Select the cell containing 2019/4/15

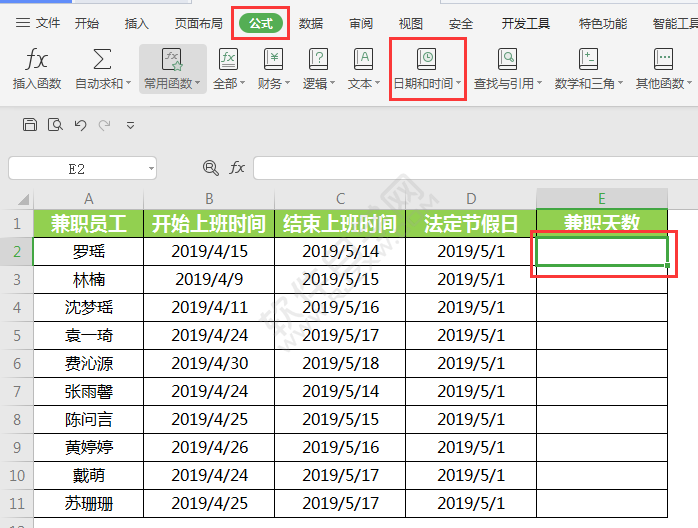click(x=209, y=252)
